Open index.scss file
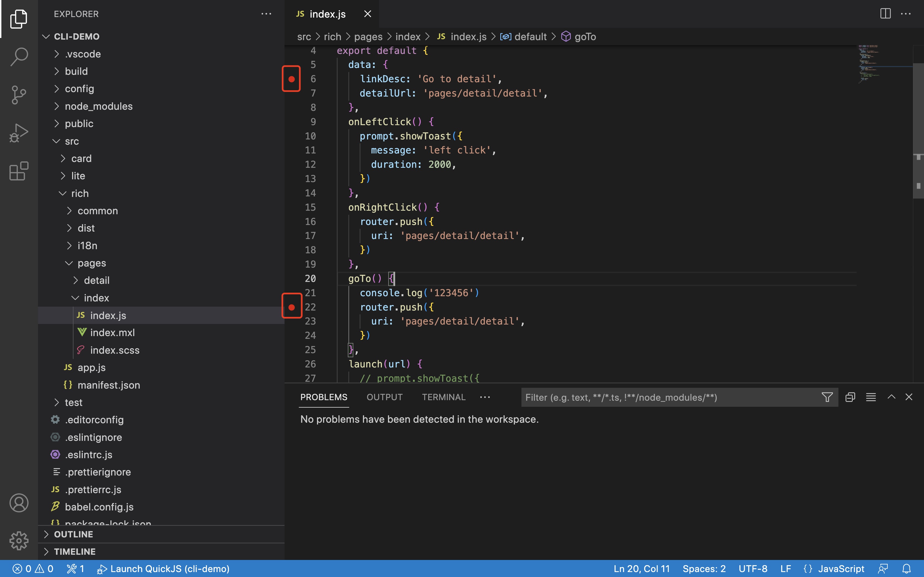This screenshot has height=577, width=924. 161,350
